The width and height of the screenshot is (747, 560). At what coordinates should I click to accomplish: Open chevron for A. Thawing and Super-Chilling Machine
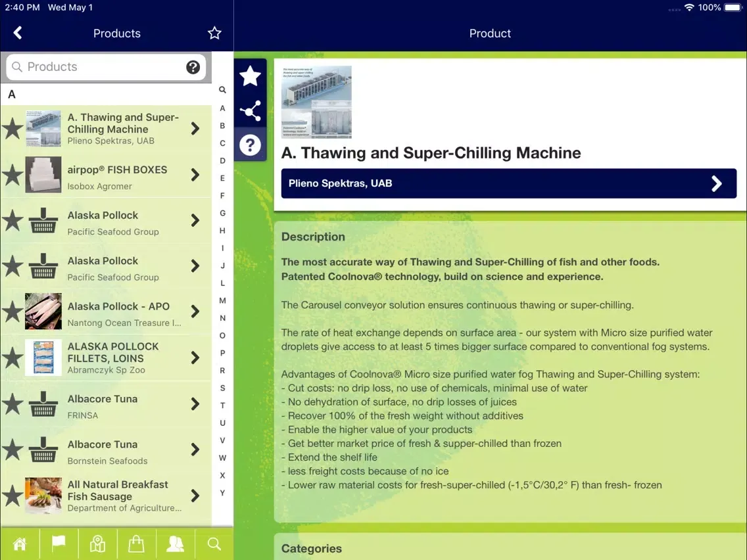pyautogui.click(x=195, y=129)
